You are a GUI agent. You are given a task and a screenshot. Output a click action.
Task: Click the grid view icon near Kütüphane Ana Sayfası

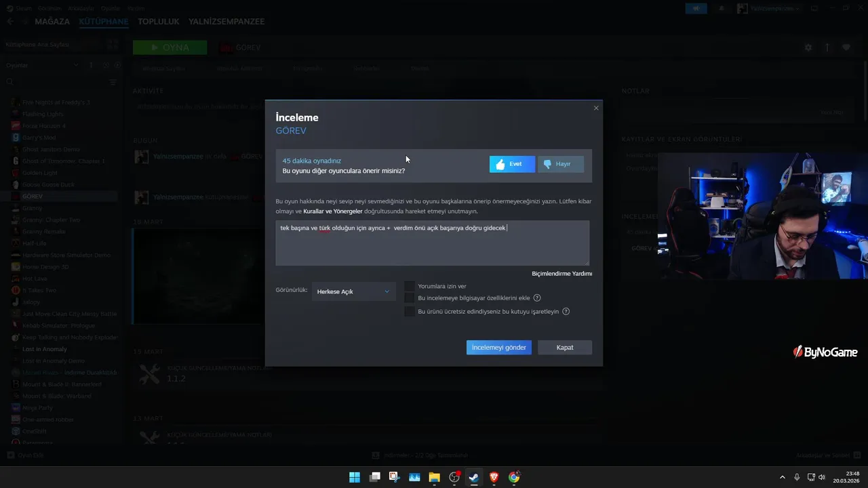pyautogui.click(x=113, y=44)
